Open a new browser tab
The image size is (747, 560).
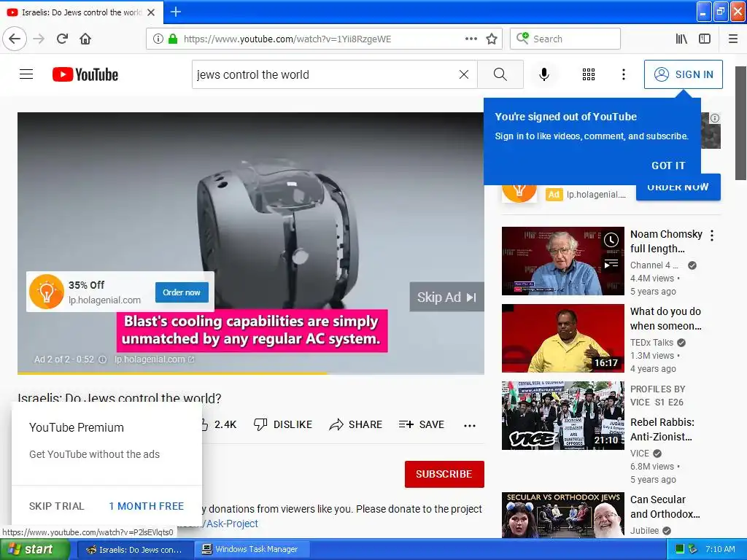pyautogui.click(x=175, y=12)
